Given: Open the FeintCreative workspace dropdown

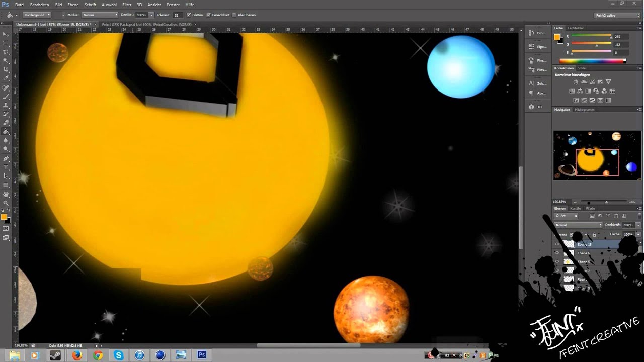Looking at the screenshot, I should 617,15.
